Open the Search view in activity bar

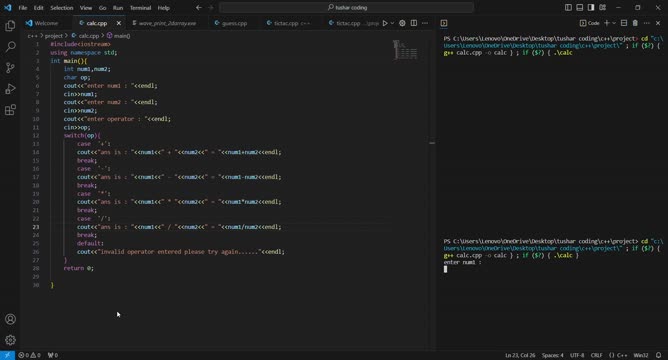[x=10, y=46]
